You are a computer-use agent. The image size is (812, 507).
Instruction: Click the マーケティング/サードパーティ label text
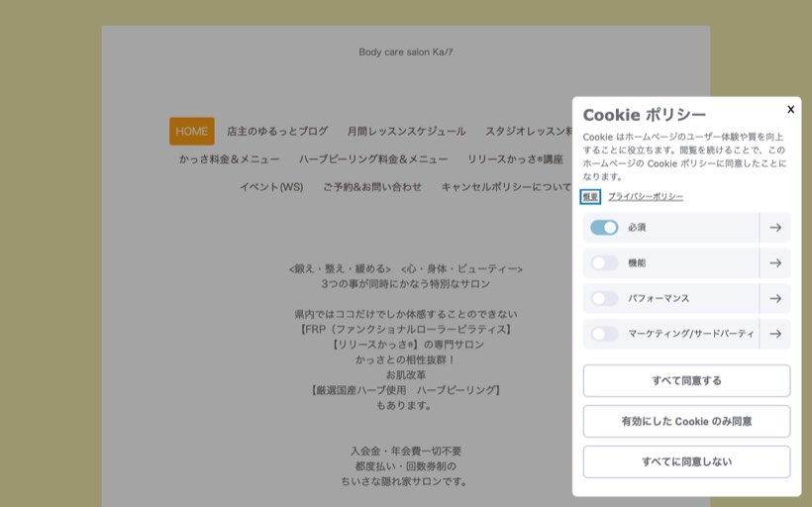(x=691, y=334)
